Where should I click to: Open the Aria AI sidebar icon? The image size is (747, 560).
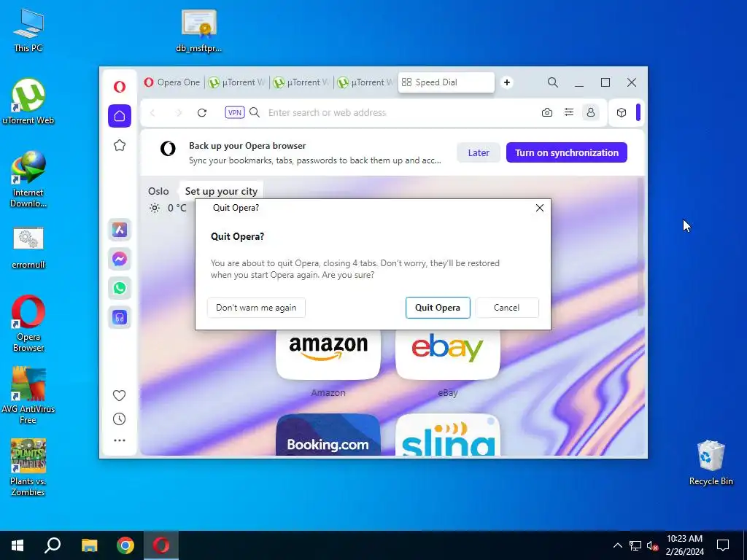120,230
